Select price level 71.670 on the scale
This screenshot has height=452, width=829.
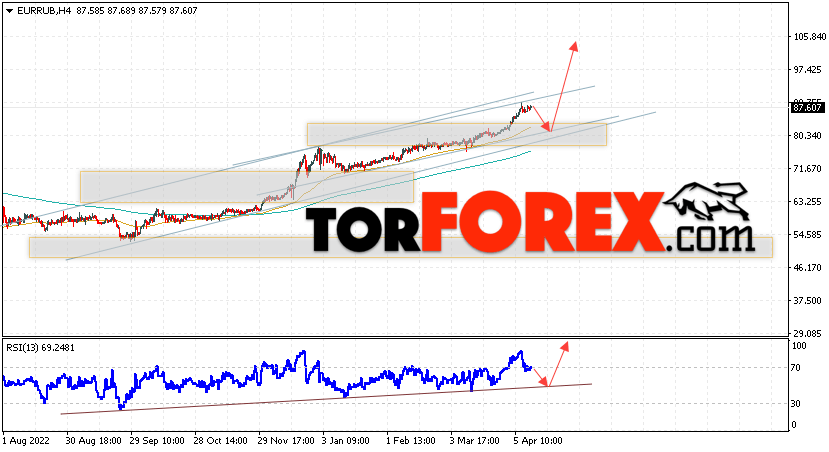(810, 169)
